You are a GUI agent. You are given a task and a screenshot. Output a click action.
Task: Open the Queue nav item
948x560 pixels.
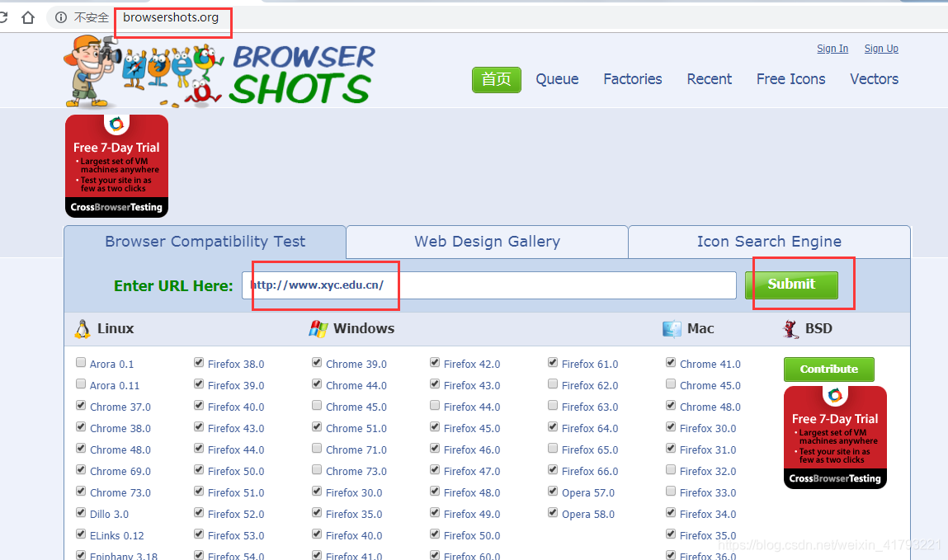pyautogui.click(x=557, y=79)
